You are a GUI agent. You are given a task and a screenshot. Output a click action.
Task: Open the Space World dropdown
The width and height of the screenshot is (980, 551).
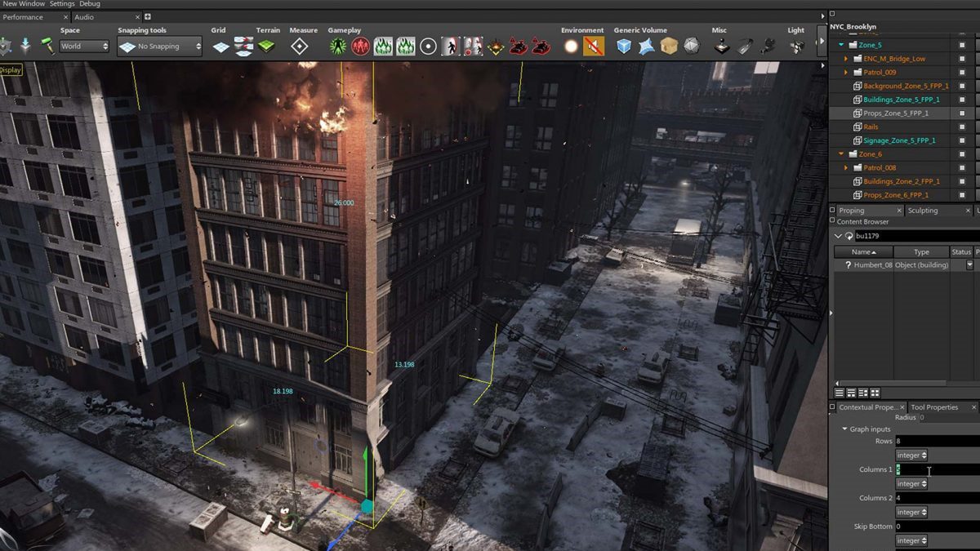click(x=84, y=47)
